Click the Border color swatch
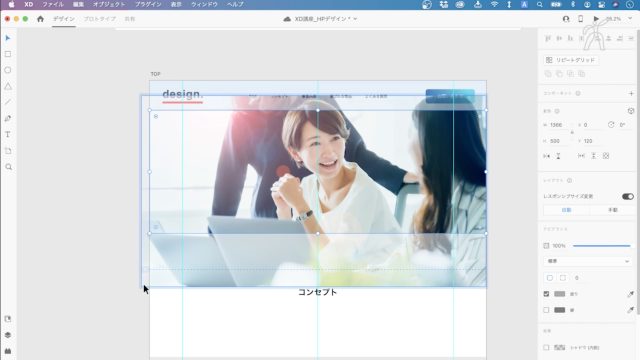The width and height of the screenshot is (640, 360). coord(560,310)
